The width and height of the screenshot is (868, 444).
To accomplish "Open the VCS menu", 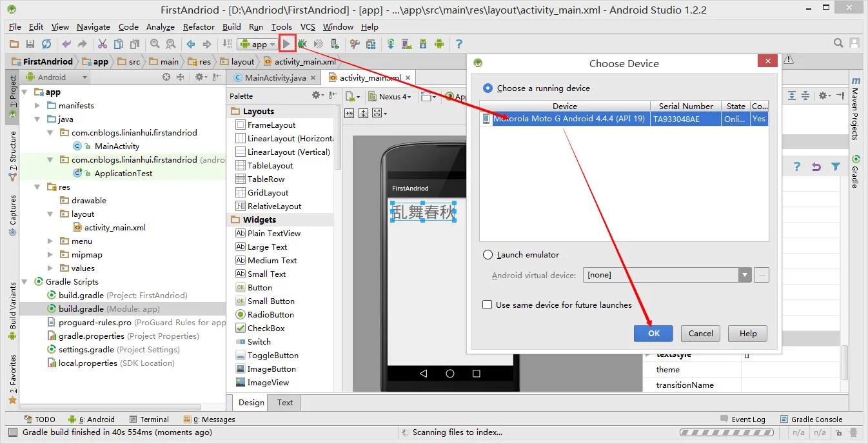I will (308, 26).
